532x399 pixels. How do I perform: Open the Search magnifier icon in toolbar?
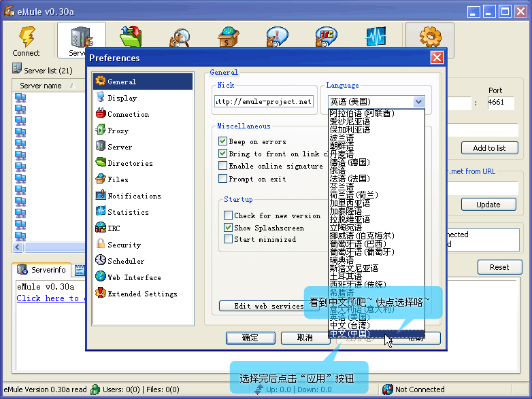180,37
